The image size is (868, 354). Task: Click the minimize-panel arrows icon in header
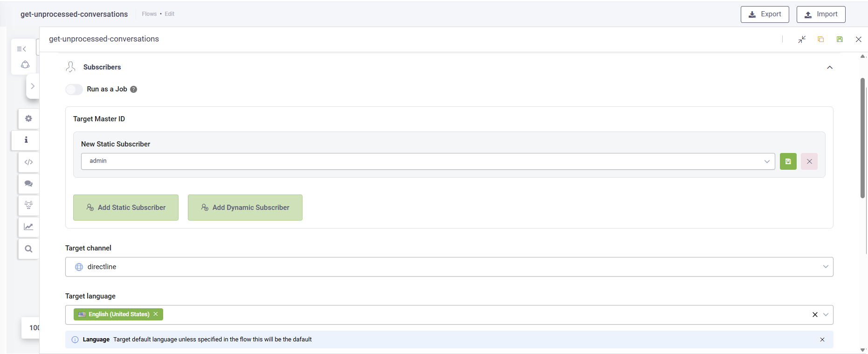(802, 39)
